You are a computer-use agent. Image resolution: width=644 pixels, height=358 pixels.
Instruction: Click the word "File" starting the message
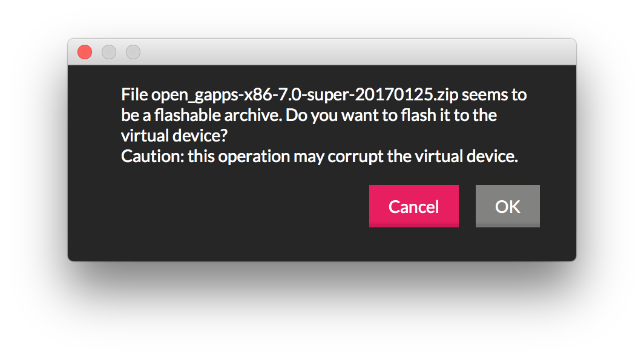134,95
